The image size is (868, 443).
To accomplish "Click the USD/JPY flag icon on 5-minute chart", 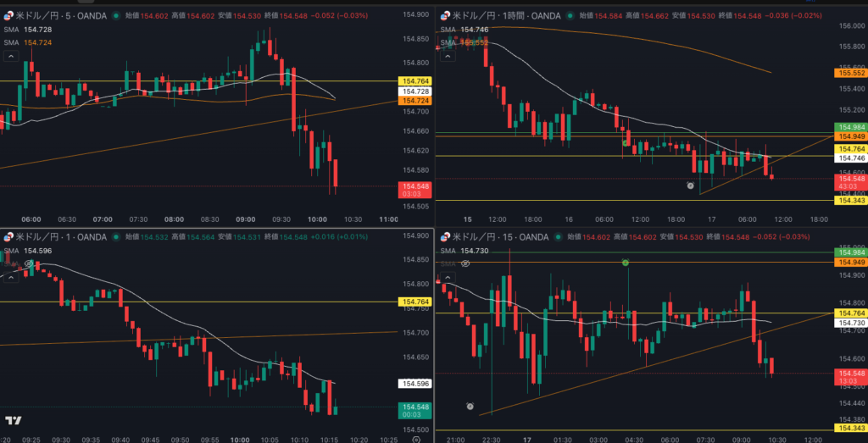I will pyautogui.click(x=8, y=15).
